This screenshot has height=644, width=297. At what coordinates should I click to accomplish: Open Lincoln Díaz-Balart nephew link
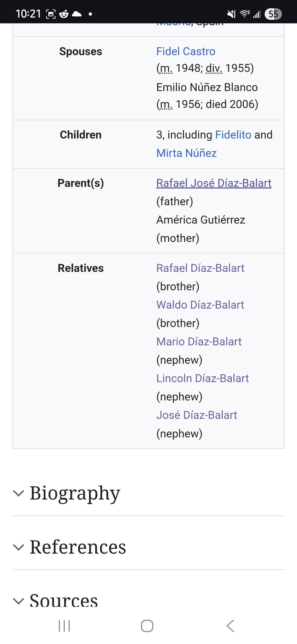coord(202,378)
